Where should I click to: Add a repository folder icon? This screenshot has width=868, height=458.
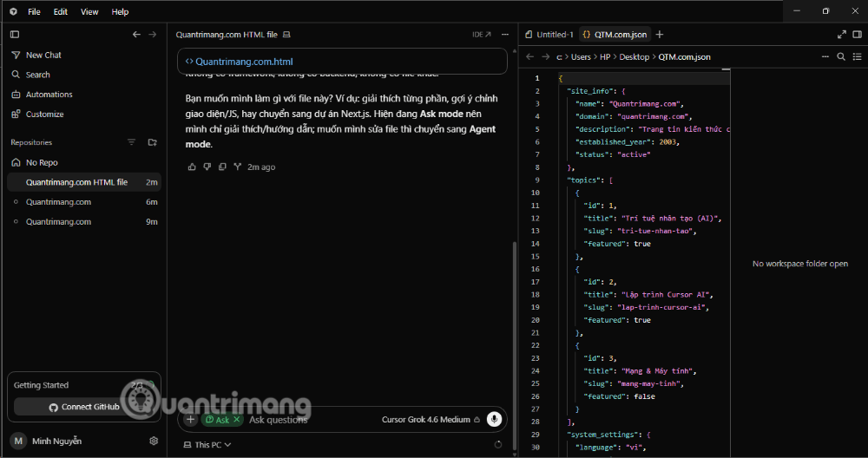pos(152,142)
